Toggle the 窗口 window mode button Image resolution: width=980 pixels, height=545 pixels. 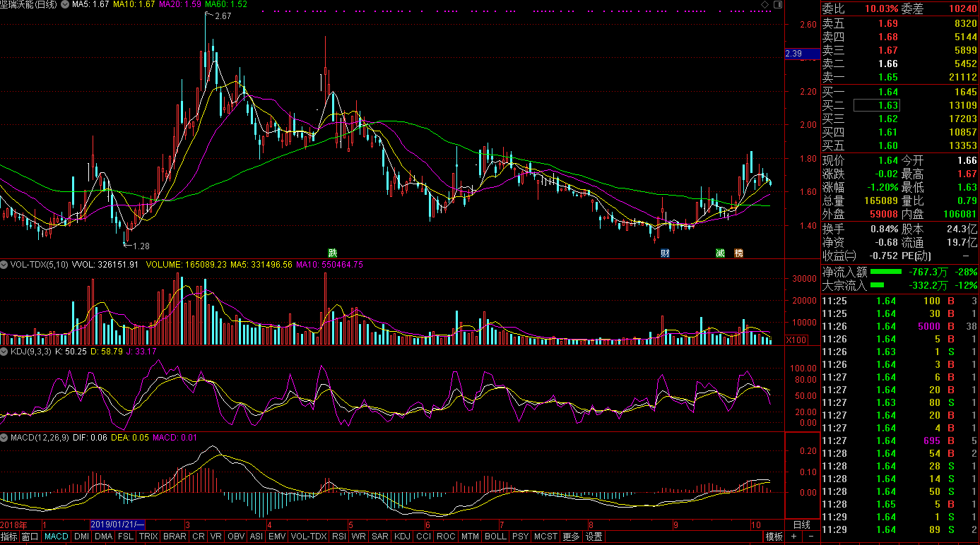point(30,537)
